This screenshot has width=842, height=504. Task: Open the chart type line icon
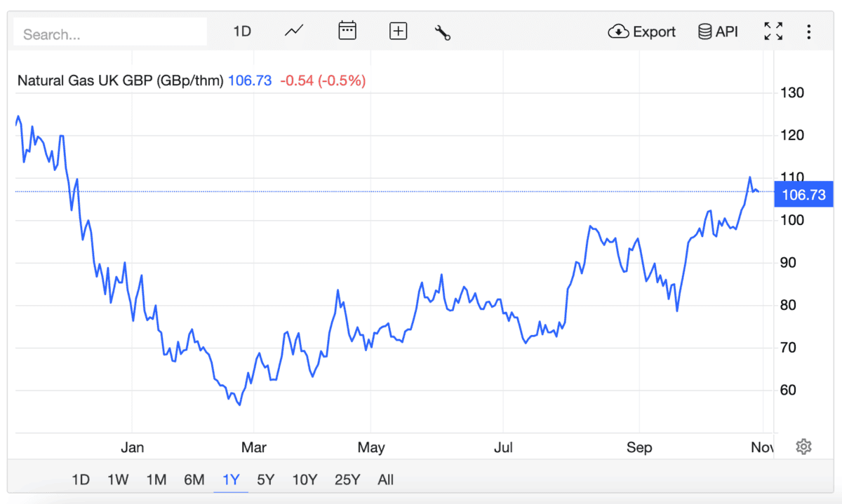294,32
